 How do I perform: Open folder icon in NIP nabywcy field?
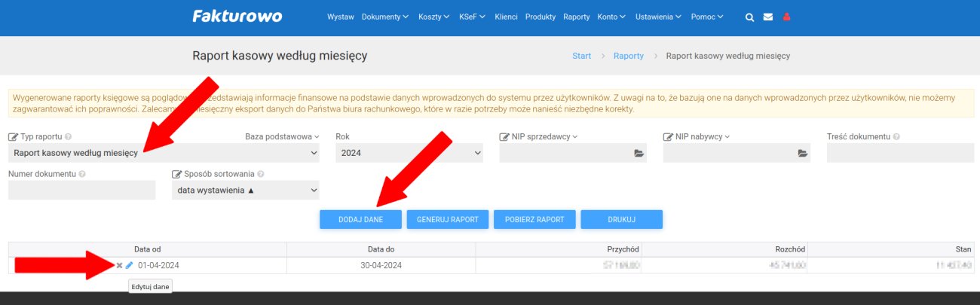[803, 153]
